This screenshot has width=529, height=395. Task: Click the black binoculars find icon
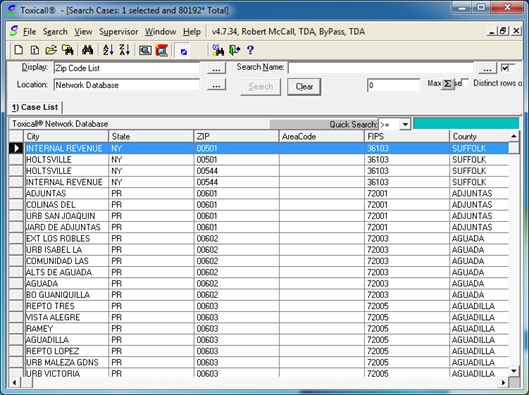point(87,50)
